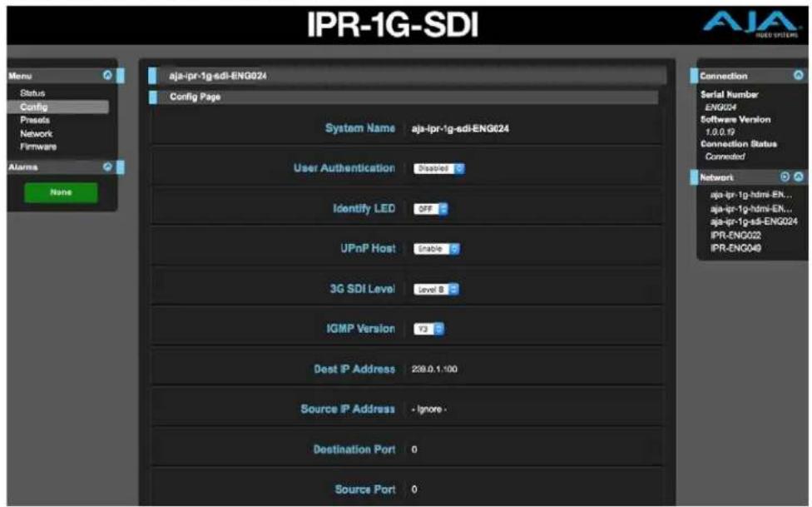Select IPR-ENG049 in Network list

[x=735, y=248]
